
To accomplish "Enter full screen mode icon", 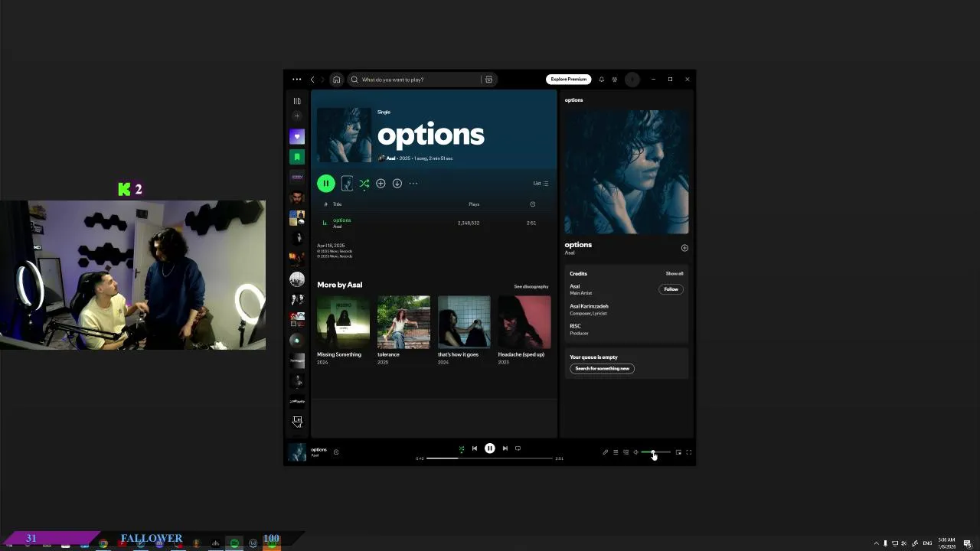I will (x=688, y=452).
